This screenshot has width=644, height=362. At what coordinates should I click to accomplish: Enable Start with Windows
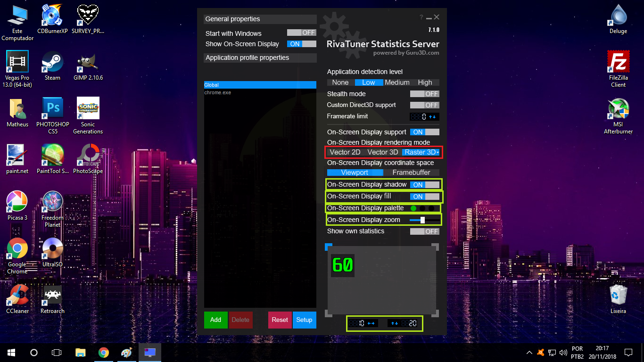(x=301, y=33)
